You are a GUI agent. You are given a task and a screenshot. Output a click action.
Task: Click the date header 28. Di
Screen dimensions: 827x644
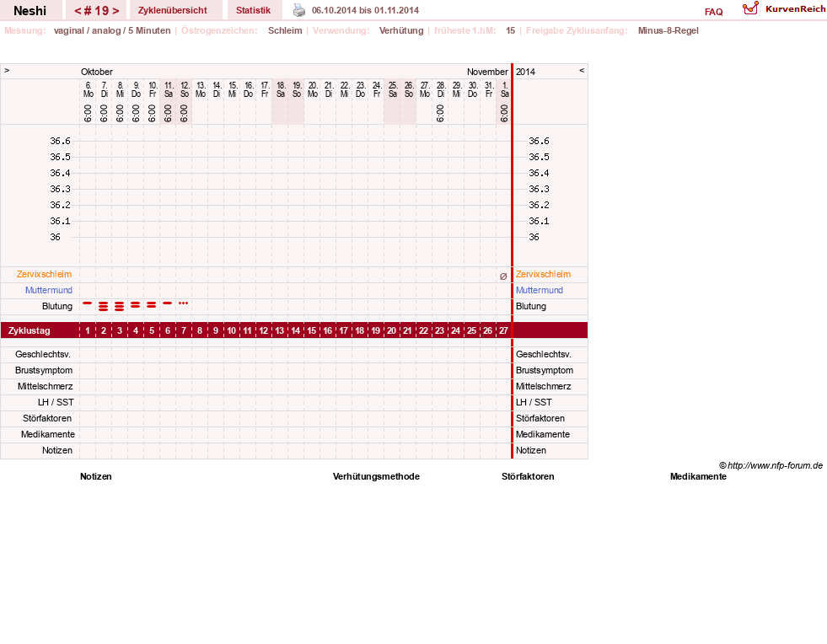tap(441, 89)
